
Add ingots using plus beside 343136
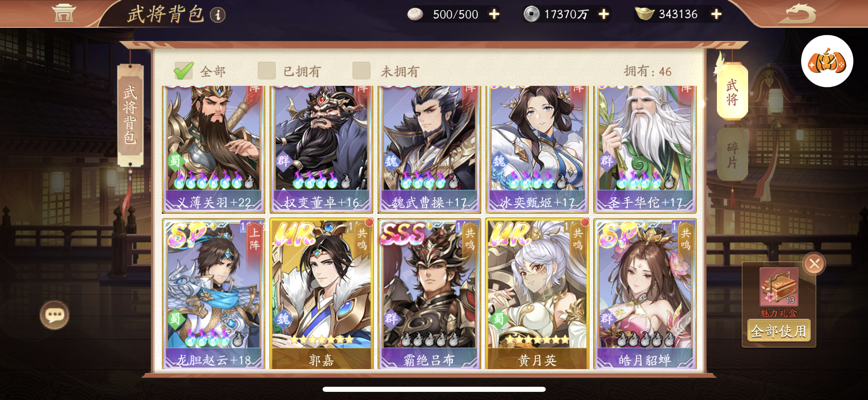coord(716,14)
